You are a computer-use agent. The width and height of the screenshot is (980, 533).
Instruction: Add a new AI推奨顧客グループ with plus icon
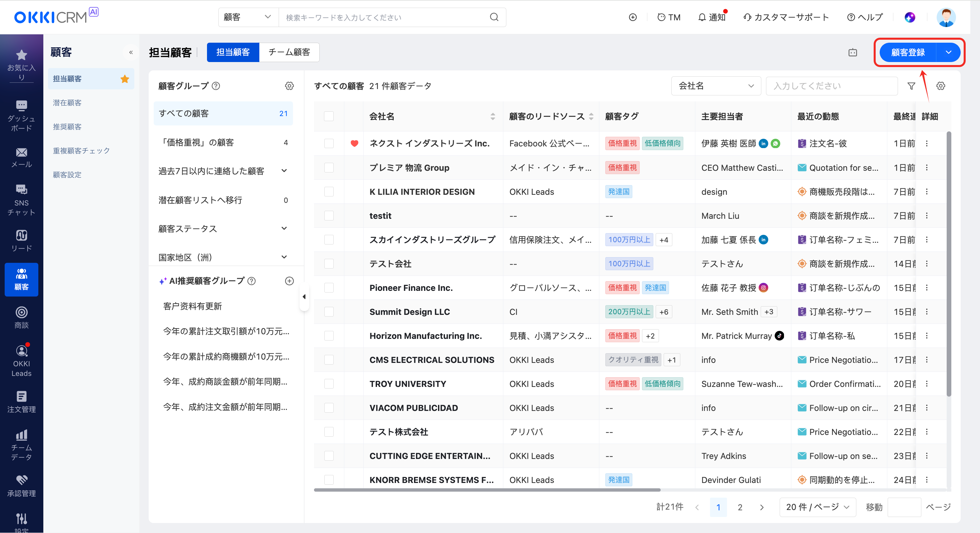[x=289, y=281]
